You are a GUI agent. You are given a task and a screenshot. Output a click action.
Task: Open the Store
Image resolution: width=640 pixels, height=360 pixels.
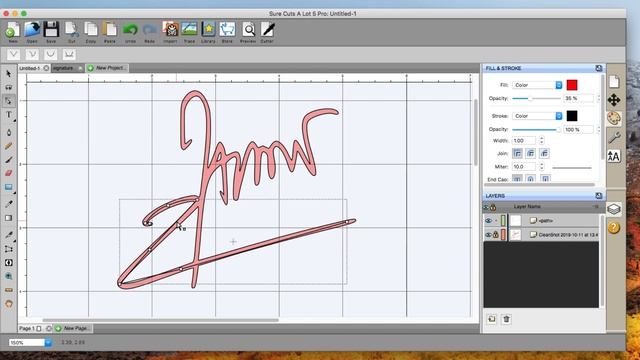pyautogui.click(x=227, y=31)
